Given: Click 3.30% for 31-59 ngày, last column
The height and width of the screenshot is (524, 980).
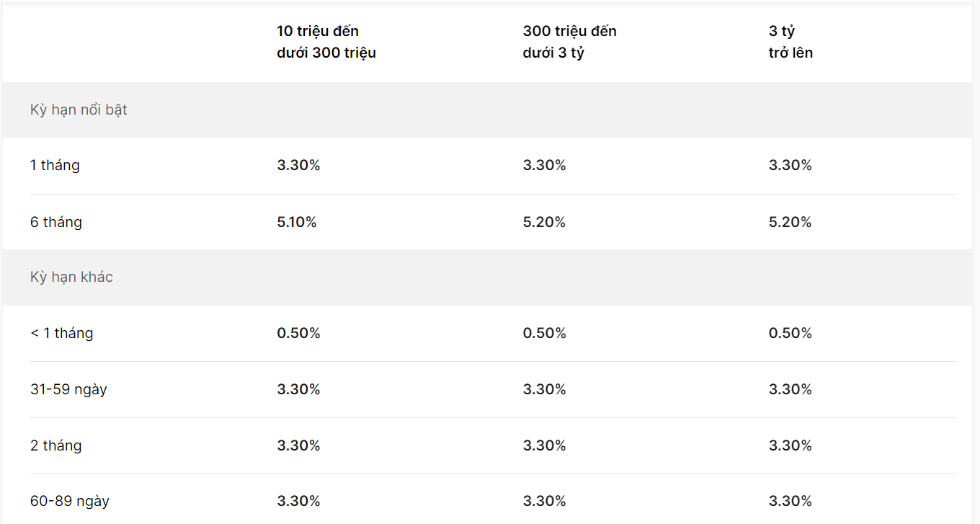Looking at the screenshot, I should point(790,389).
